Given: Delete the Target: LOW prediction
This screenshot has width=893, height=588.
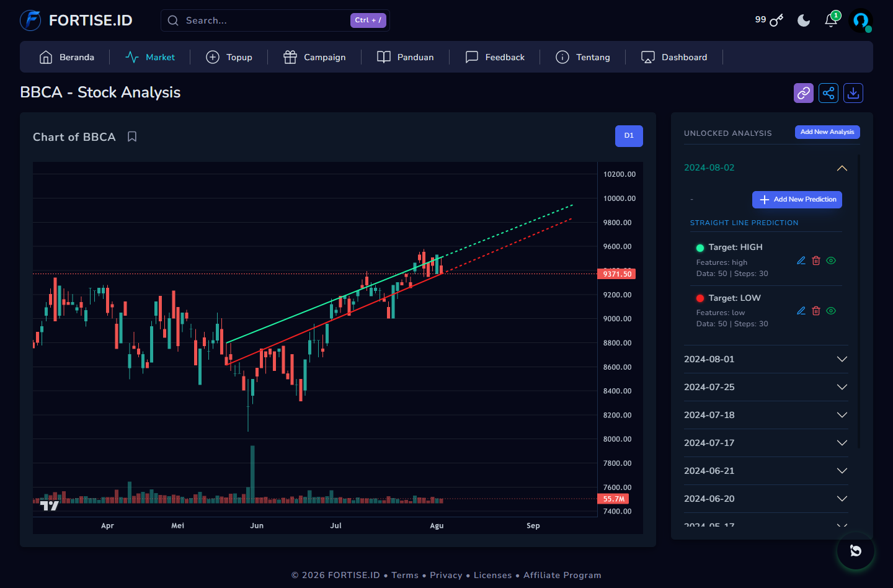Looking at the screenshot, I should (816, 311).
